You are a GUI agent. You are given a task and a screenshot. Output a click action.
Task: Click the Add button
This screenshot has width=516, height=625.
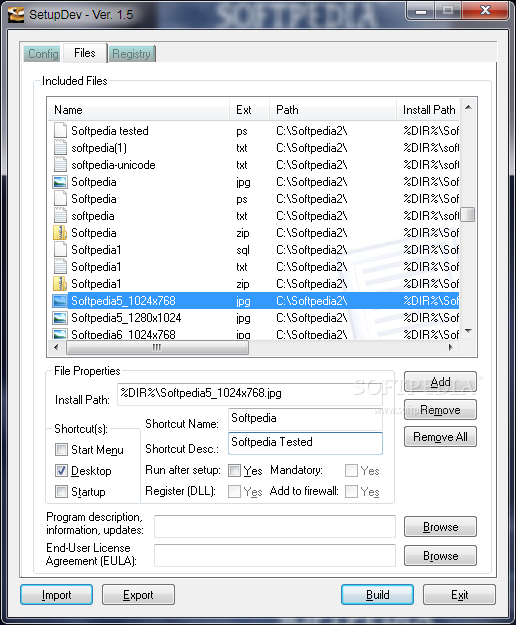[440, 382]
